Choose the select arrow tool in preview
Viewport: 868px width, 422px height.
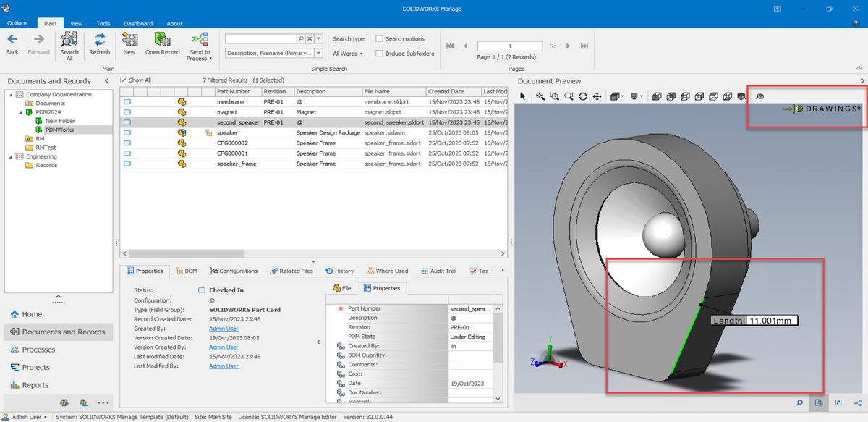(523, 96)
